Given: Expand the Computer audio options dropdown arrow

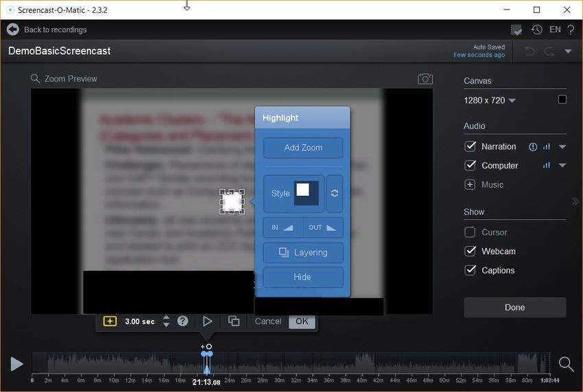Looking at the screenshot, I should [562, 165].
